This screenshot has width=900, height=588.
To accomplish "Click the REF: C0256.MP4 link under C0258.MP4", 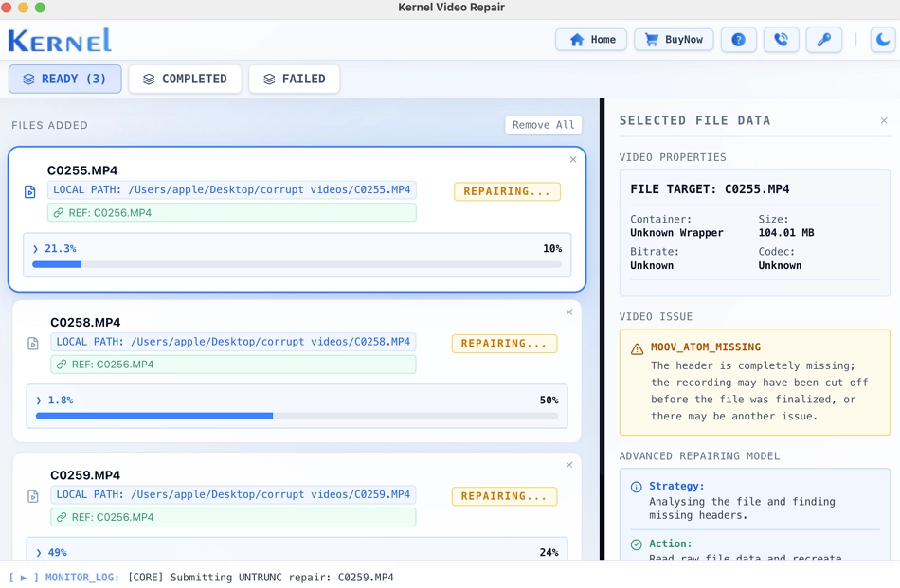I will [233, 365].
